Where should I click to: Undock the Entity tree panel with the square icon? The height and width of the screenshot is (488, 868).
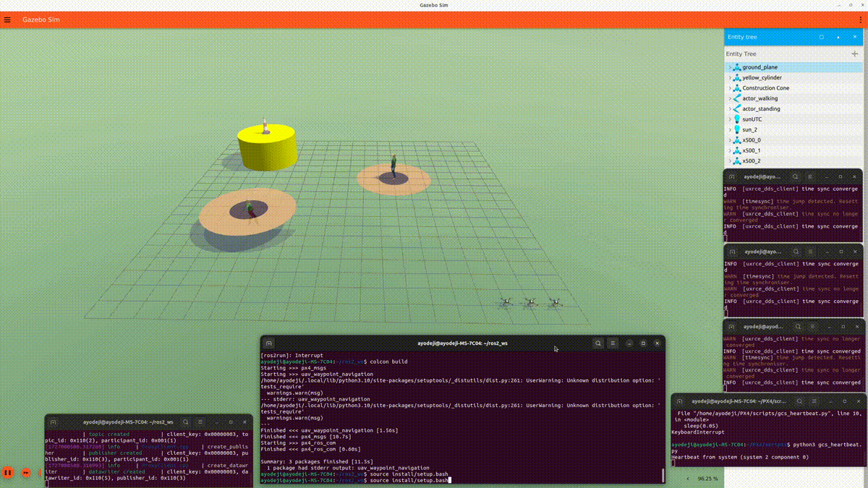[822, 37]
